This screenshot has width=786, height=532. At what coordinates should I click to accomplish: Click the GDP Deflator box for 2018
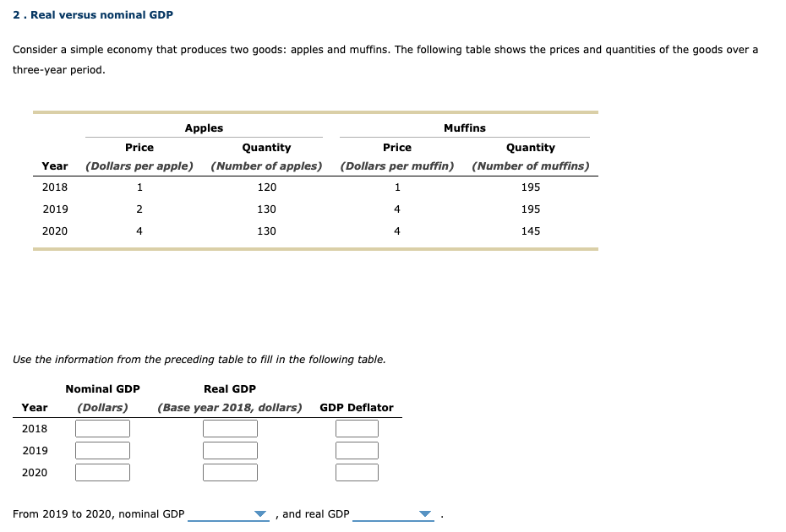click(357, 428)
